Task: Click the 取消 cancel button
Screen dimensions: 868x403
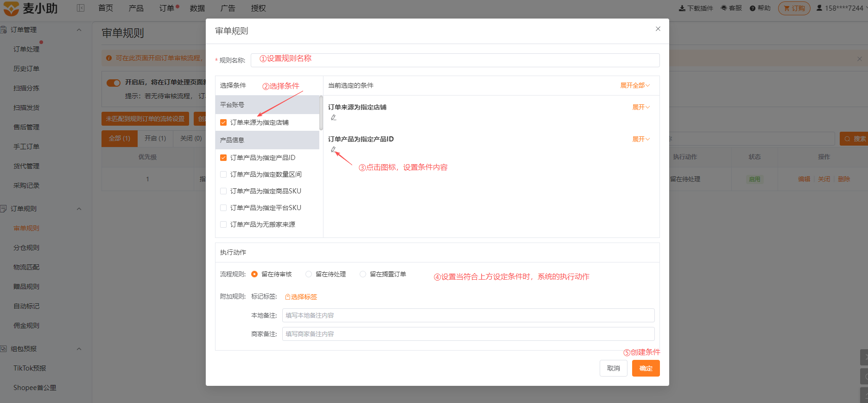Action: tap(614, 368)
